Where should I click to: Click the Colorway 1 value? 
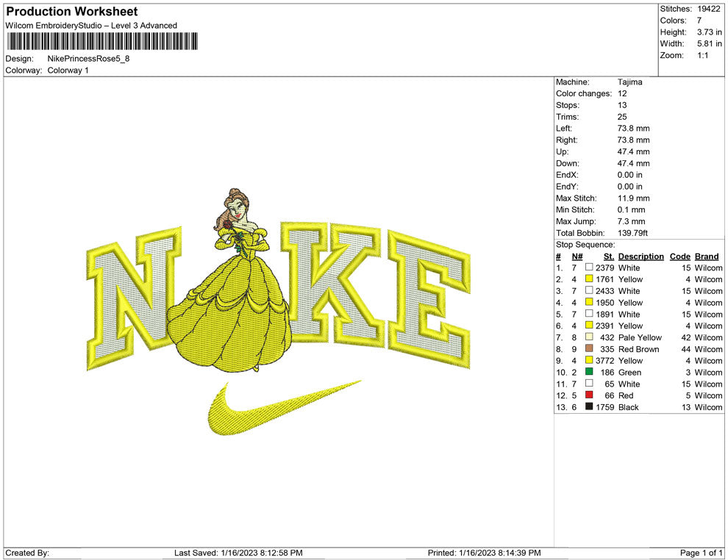pos(68,71)
